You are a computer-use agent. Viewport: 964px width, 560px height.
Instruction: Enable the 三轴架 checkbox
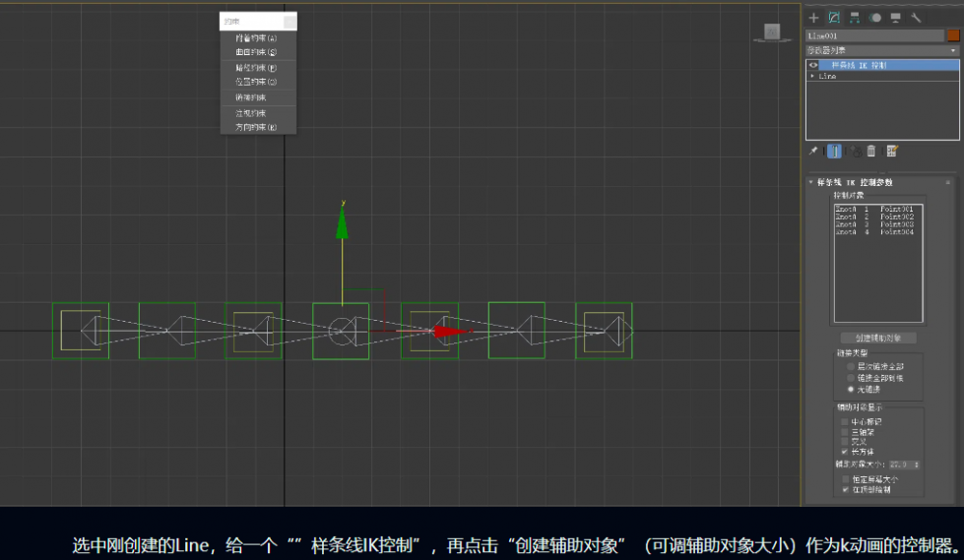tap(845, 432)
